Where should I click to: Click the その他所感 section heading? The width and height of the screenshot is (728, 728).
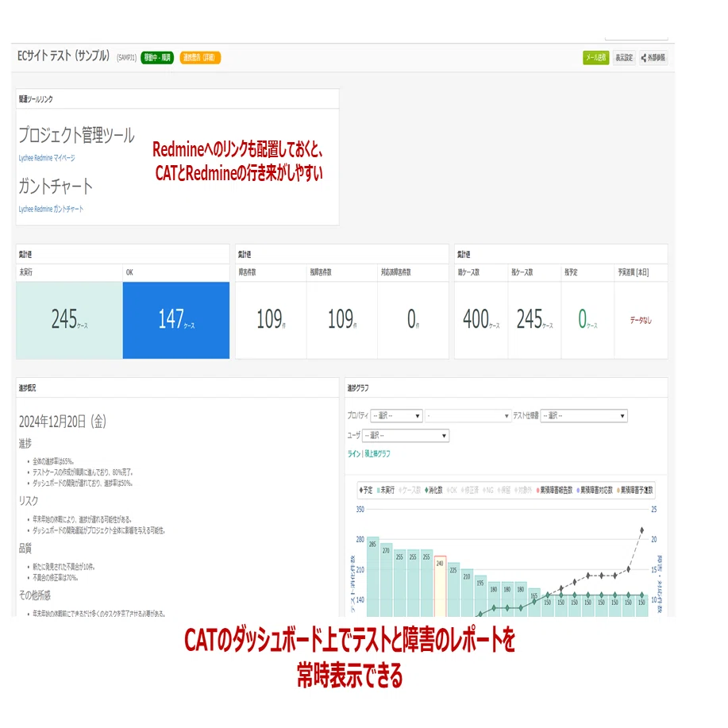[35, 595]
